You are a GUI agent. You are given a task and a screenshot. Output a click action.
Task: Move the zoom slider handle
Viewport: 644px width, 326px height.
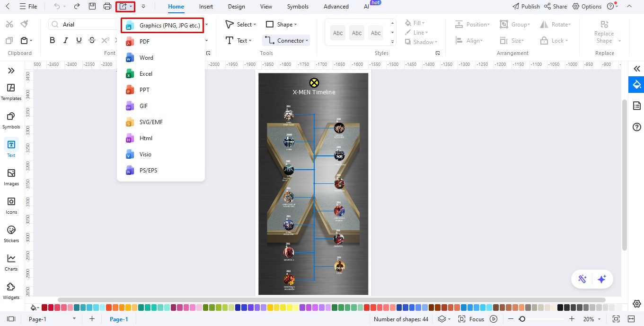pos(522,319)
